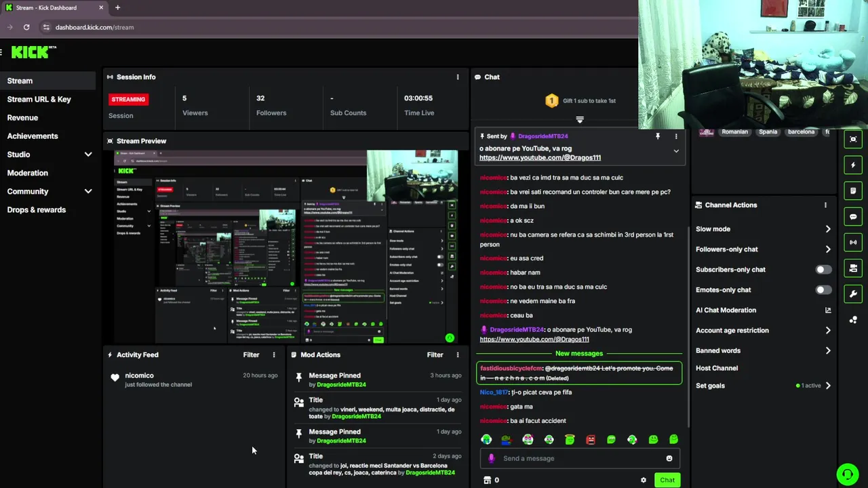This screenshot has width=868, height=488.
Task: Filter the Mod Actions list
Action: point(435,354)
